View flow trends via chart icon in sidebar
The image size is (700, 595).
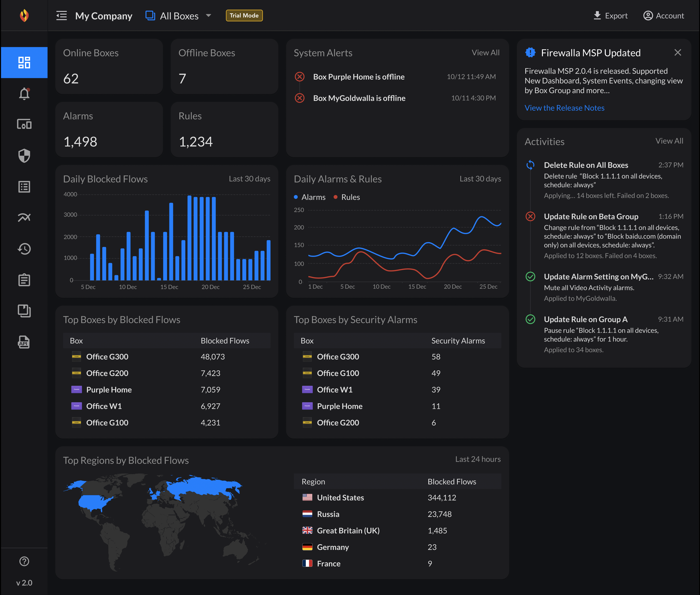click(24, 217)
